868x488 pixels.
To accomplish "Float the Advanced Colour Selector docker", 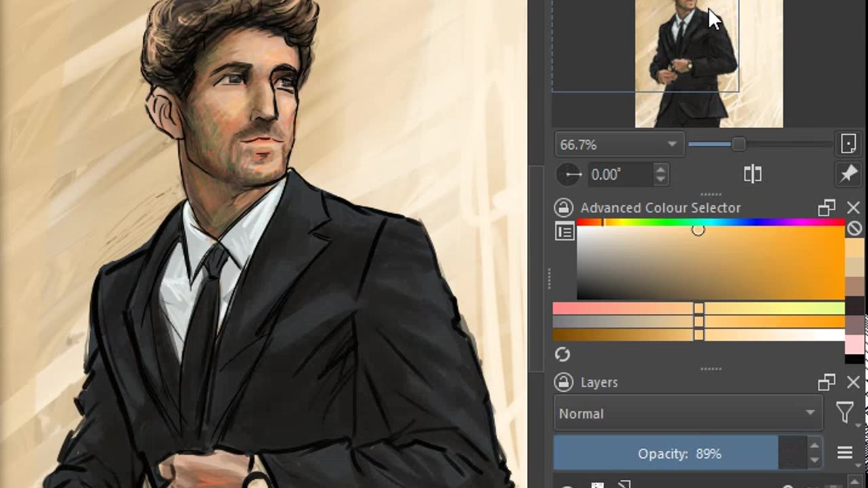I will point(826,208).
